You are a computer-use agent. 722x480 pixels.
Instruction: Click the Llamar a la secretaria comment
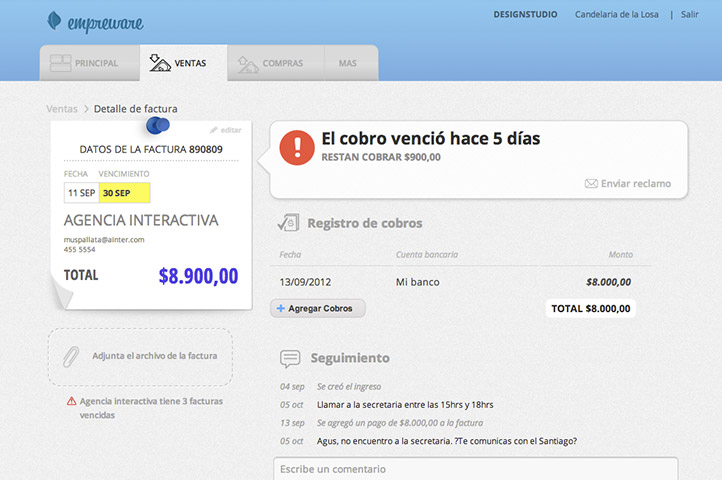coord(405,404)
